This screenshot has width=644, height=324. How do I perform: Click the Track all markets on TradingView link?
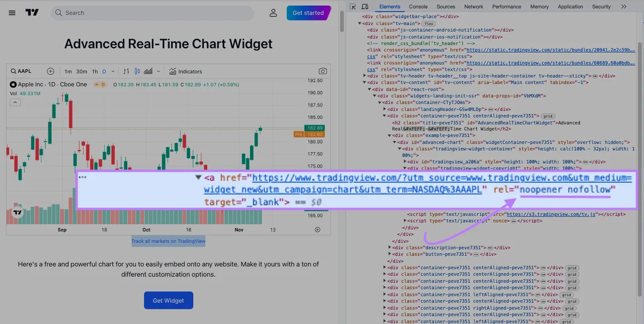(x=169, y=241)
